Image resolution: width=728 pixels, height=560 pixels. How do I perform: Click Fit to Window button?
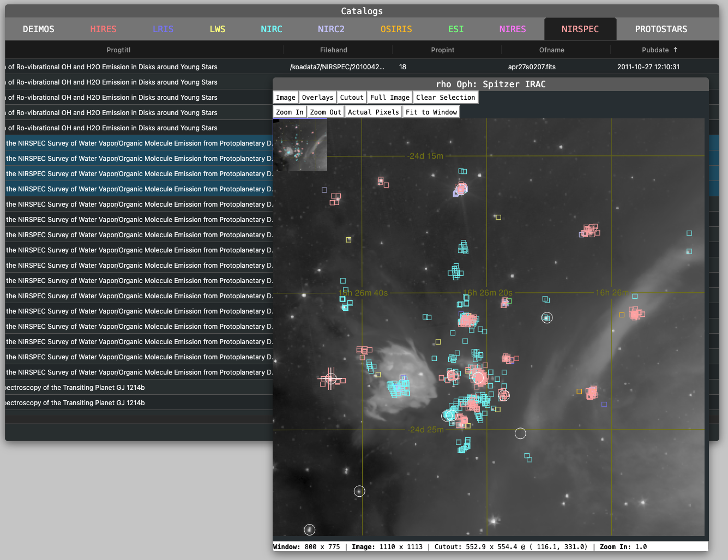click(431, 112)
